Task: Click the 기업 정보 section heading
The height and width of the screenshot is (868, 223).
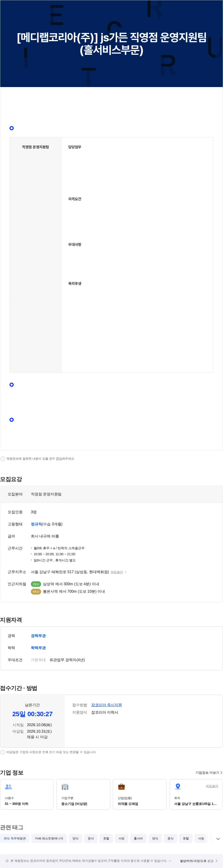Action: coord(12,773)
